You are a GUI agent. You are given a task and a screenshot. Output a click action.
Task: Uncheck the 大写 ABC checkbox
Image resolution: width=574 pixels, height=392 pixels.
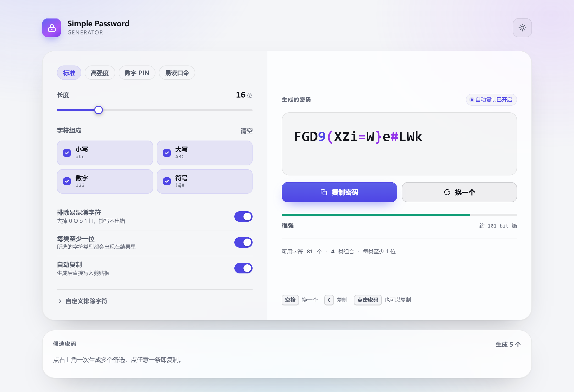[x=167, y=153]
